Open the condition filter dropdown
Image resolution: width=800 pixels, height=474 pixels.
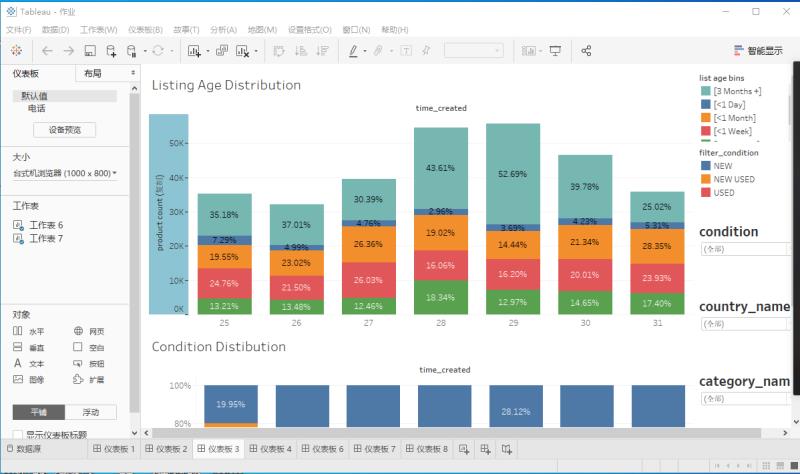pyautogui.click(x=744, y=249)
